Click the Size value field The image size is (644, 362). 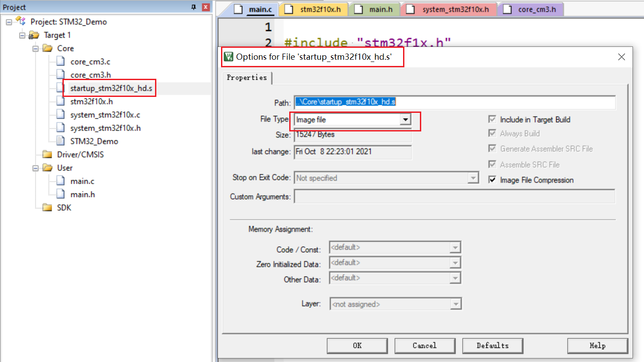click(x=353, y=135)
